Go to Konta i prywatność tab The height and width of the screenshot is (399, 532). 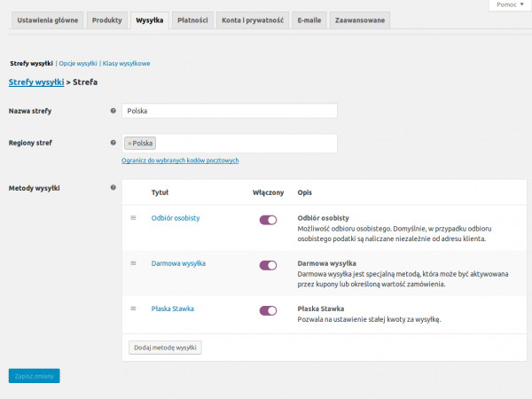(x=253, y=20)
